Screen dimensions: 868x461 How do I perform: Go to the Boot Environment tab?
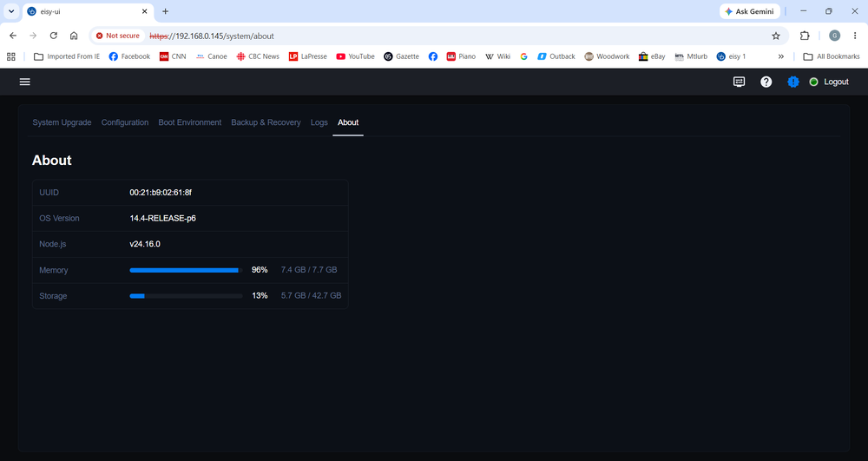190,122
